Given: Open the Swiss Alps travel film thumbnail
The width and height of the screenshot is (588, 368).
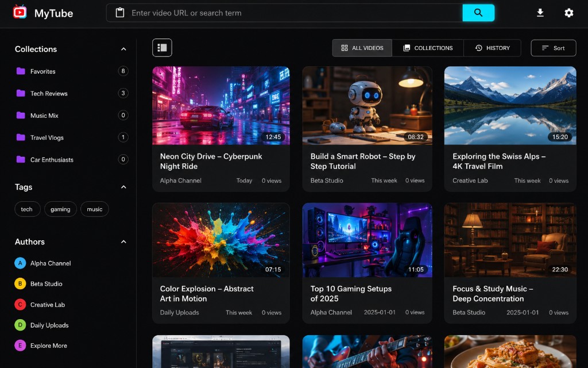Looking at the screenshot, I should coord(510,106).
